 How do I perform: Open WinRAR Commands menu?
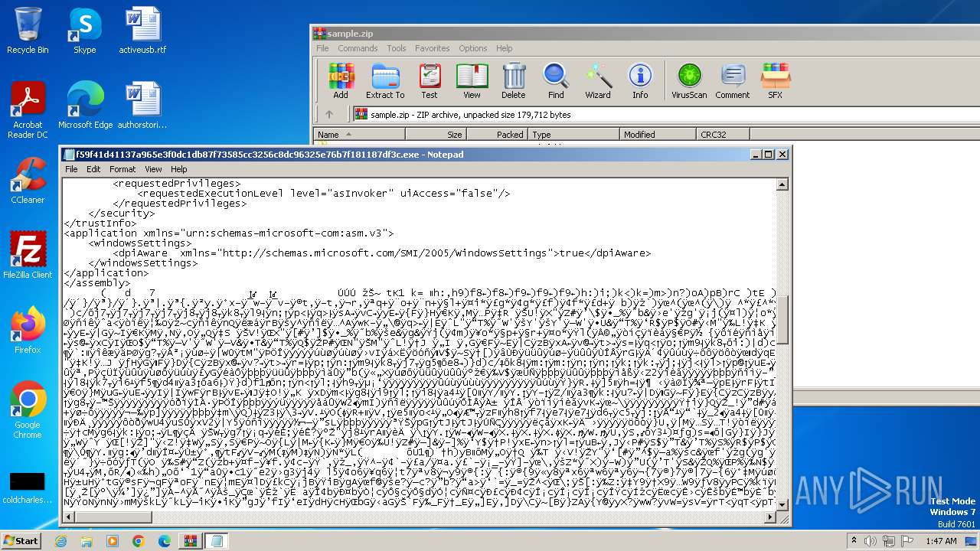point(358,48)
